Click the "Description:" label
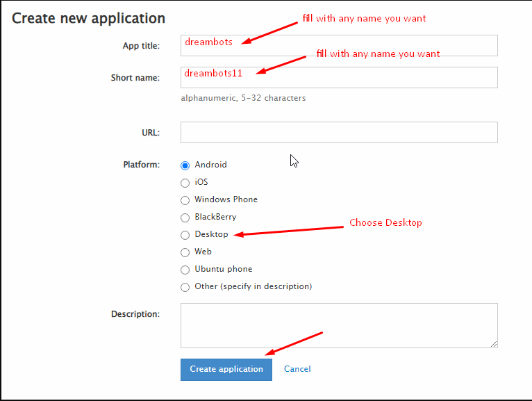Image resolution: width=532 pixels, height=401 pixels. pyautogui.click(x=135, y=314)
